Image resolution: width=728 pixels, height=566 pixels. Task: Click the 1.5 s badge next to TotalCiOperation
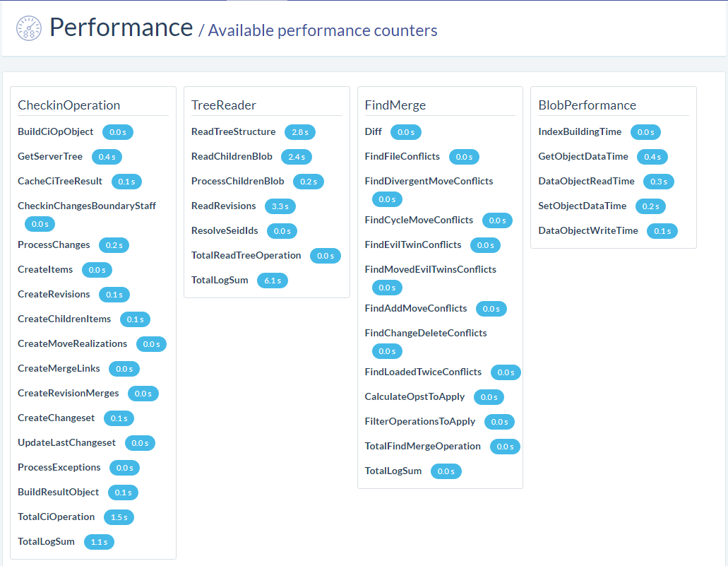[x=119, y=517]
